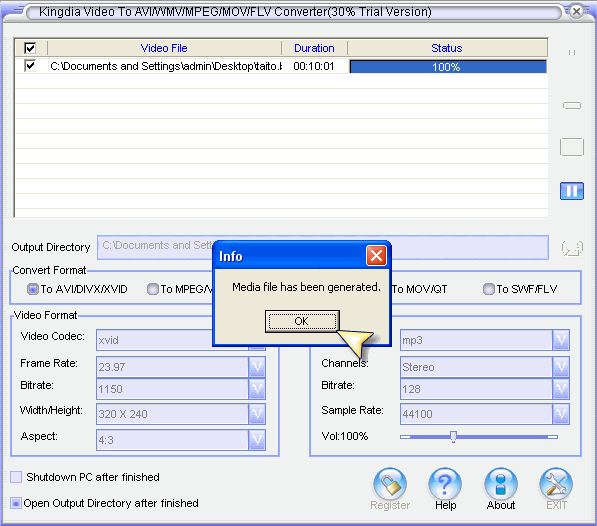Click the add file icon at top right
597x526 pixels.
tap(572, 53)
